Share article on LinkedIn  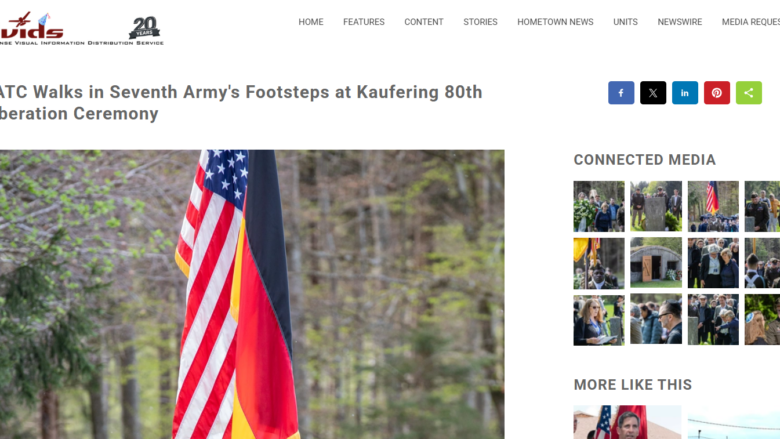tap(684, 92)
